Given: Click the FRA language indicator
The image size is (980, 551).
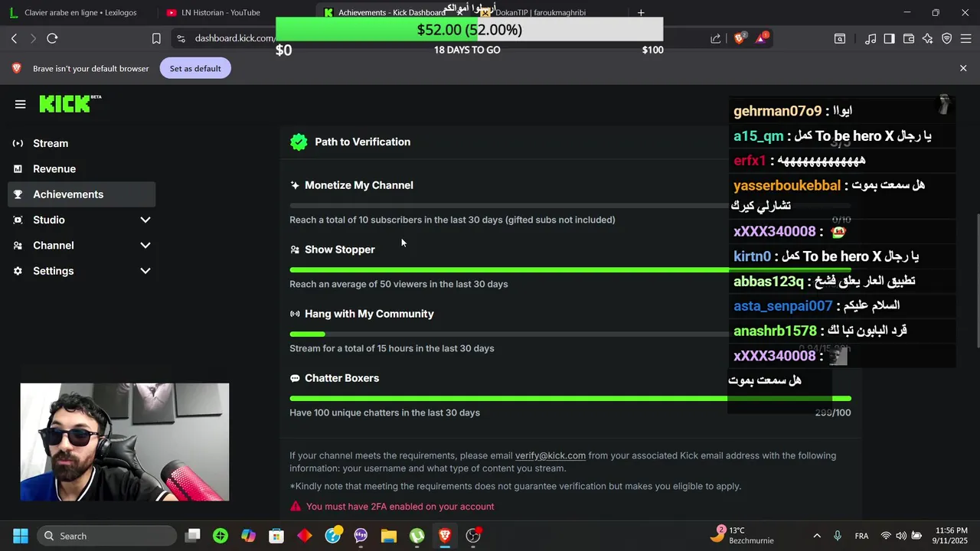Looking at the screenshot, I should point(861,536).
